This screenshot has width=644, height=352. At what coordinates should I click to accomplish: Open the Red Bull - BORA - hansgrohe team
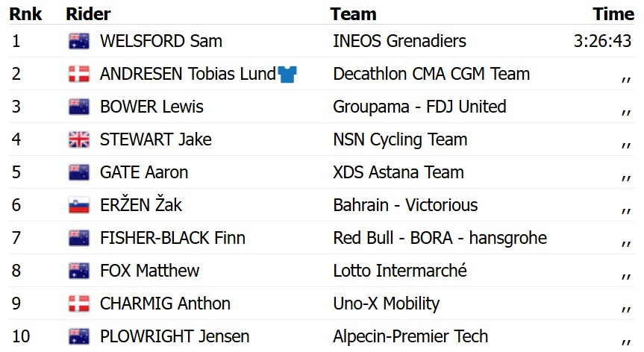coord(440,238)
